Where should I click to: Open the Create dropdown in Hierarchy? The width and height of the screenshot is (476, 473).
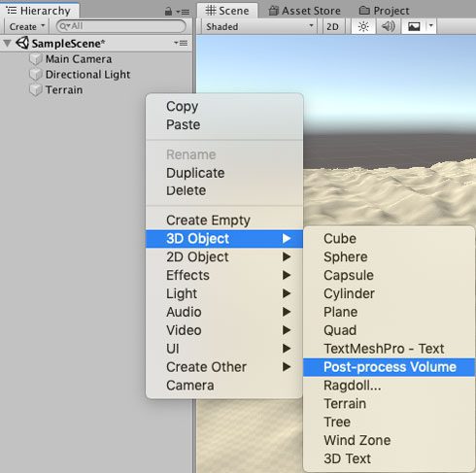[x=26, y=26]
